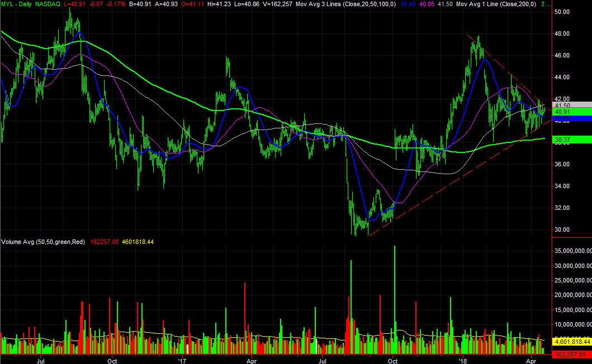Click the -0.07 price change value
The width and height of the screenshot is (592, 364).
pos(96,4)
